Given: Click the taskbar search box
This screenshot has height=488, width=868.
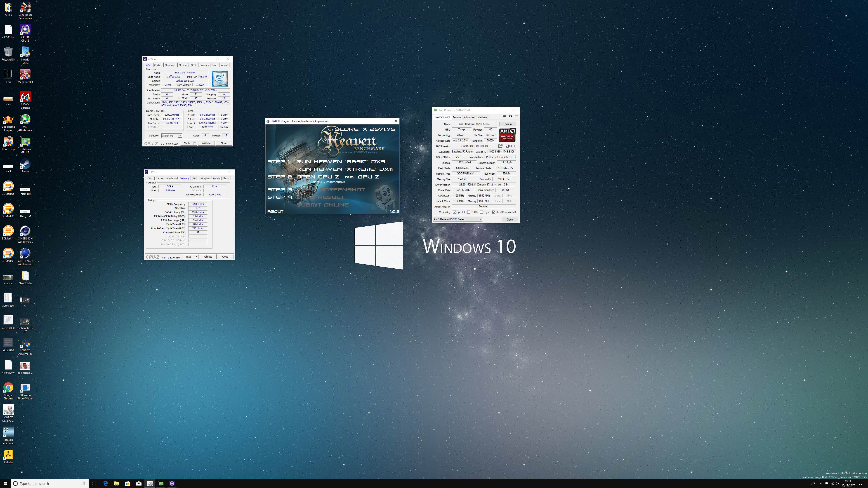Looking at the screenshot, I should tap(50, 483).
